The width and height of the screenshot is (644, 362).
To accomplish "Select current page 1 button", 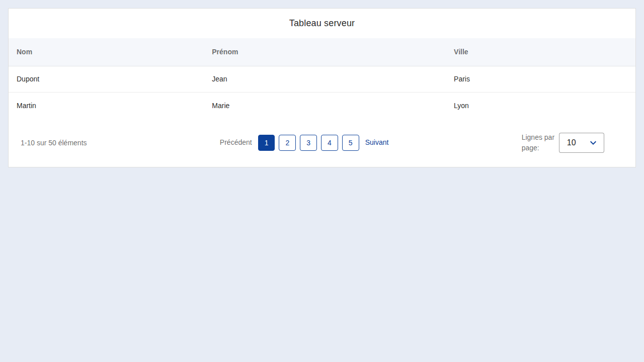I will [266, 143].
